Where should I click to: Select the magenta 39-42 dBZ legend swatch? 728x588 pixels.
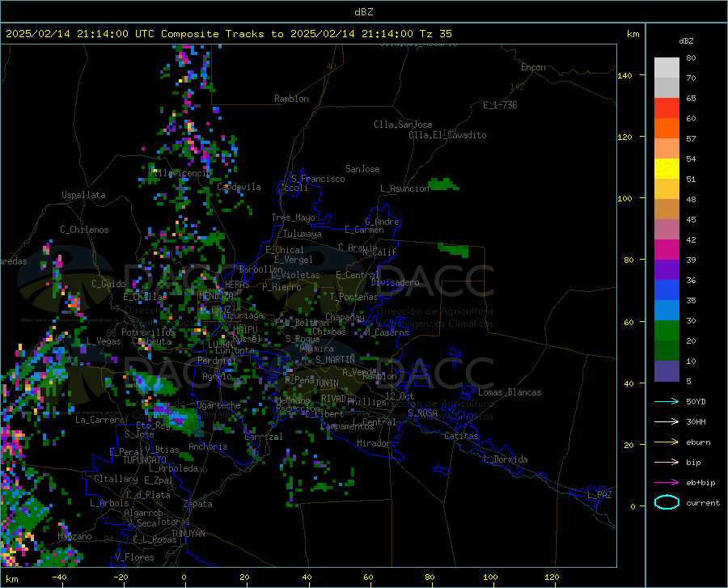point(667,250)
